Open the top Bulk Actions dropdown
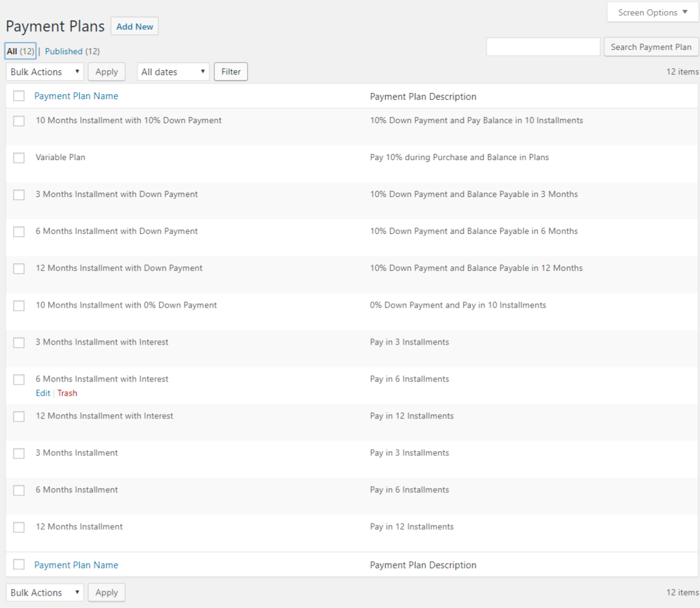700x608 pixels. pyautogui.click(x=45, y=72)
